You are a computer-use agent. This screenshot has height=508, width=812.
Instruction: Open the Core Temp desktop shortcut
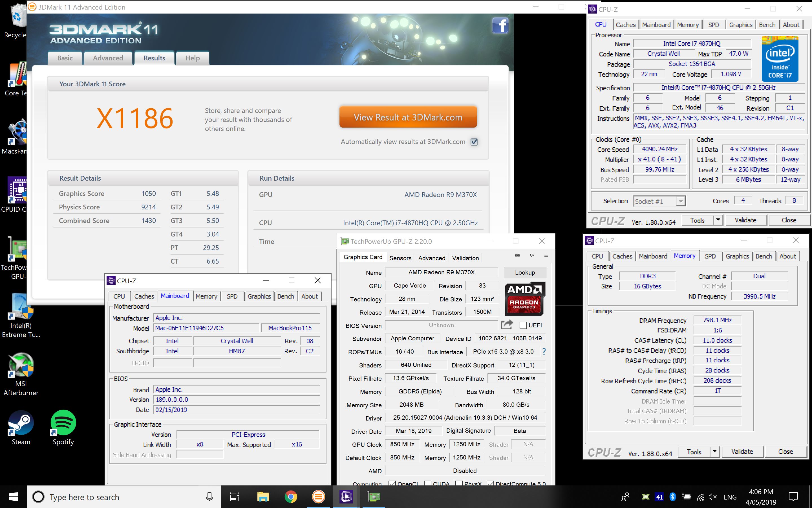(15, 79)
